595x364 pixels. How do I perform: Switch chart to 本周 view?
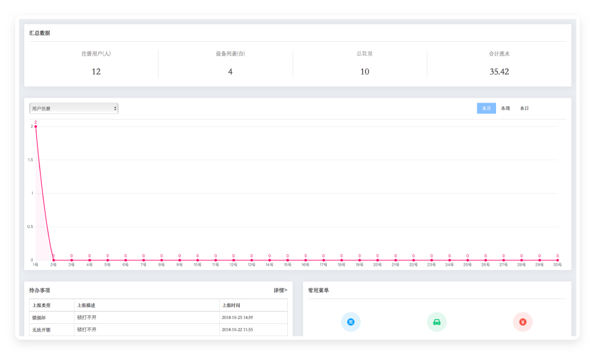point(505,109)
